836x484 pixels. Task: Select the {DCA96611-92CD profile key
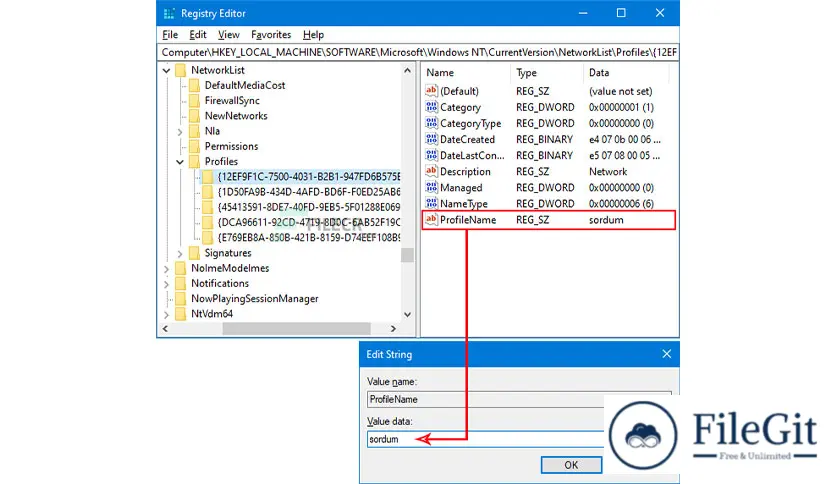(309, 222)
